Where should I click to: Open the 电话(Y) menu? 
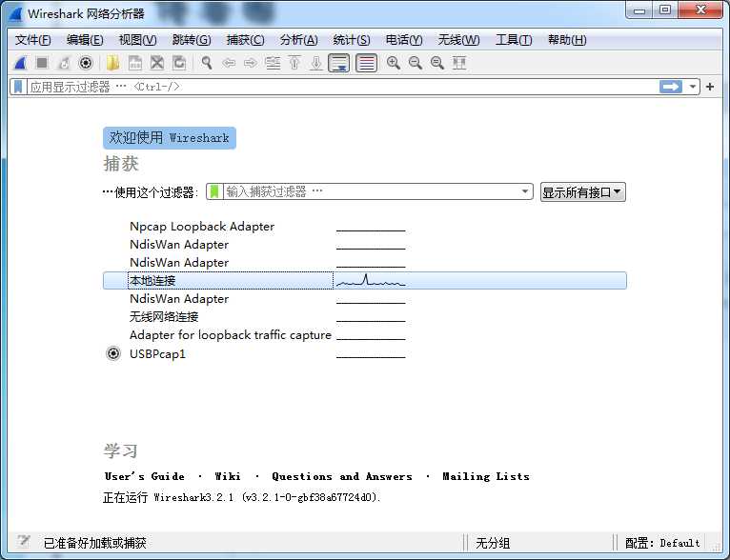tap(404, 40)
